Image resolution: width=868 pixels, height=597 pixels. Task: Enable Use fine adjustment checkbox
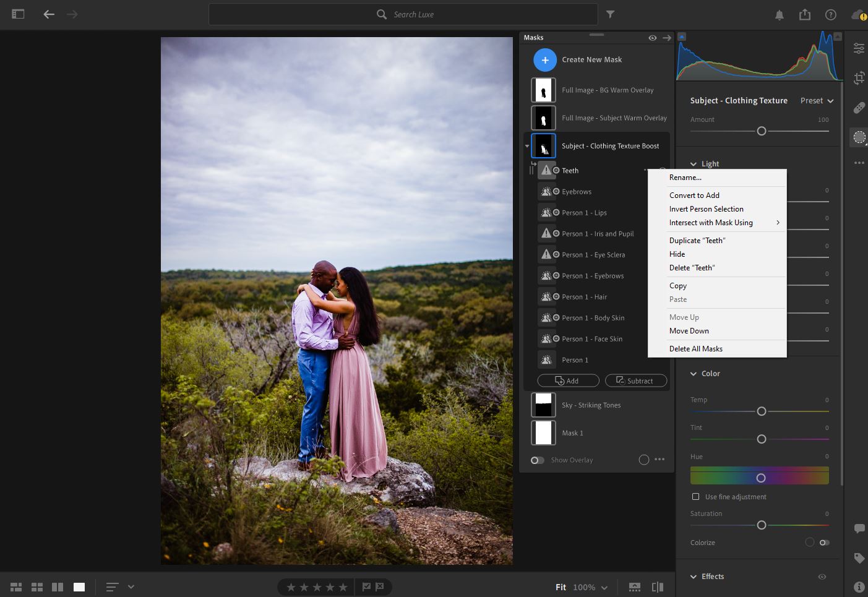[x=695, y=497]
